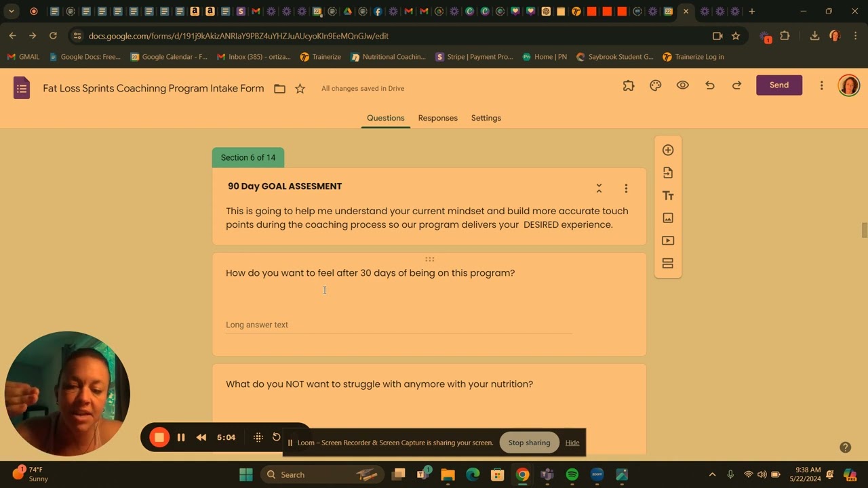The width and height of the screenshot is (868, 488).
Task: Add title and description
Action: [668, 195]
